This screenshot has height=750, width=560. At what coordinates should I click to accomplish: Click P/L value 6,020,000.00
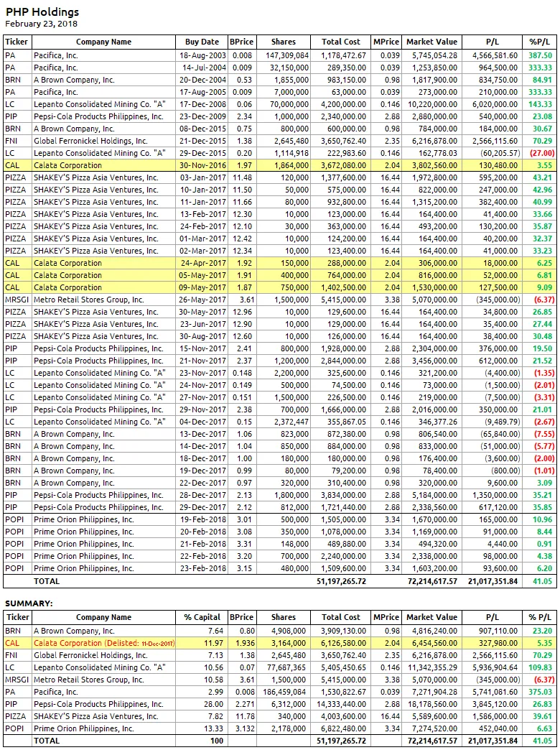[495, 104]
